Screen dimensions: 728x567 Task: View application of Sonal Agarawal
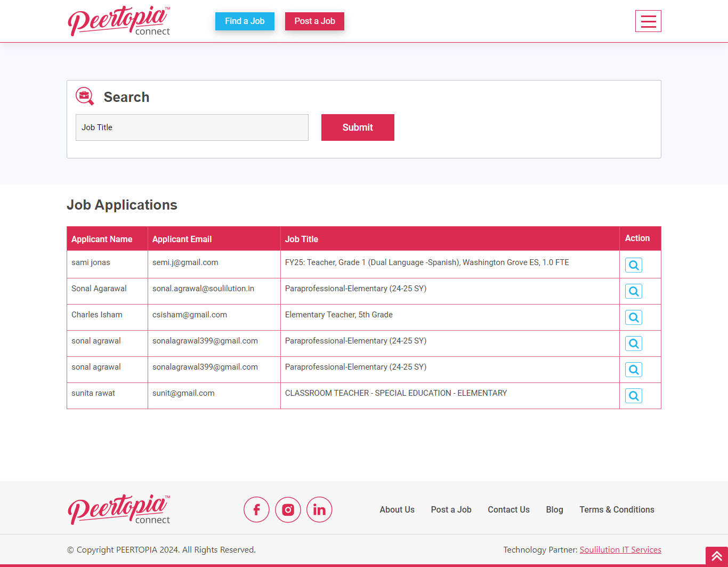pyautogui.click(x=634, y=291)
